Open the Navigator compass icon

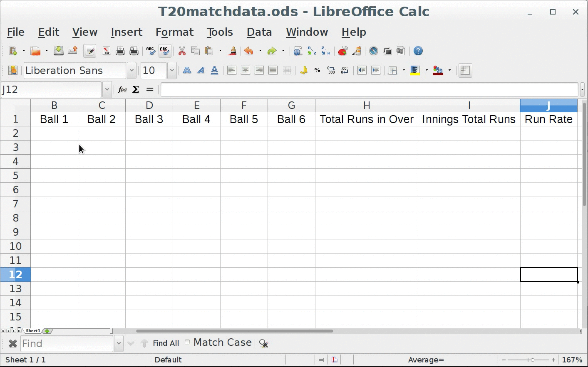(374, 51)
